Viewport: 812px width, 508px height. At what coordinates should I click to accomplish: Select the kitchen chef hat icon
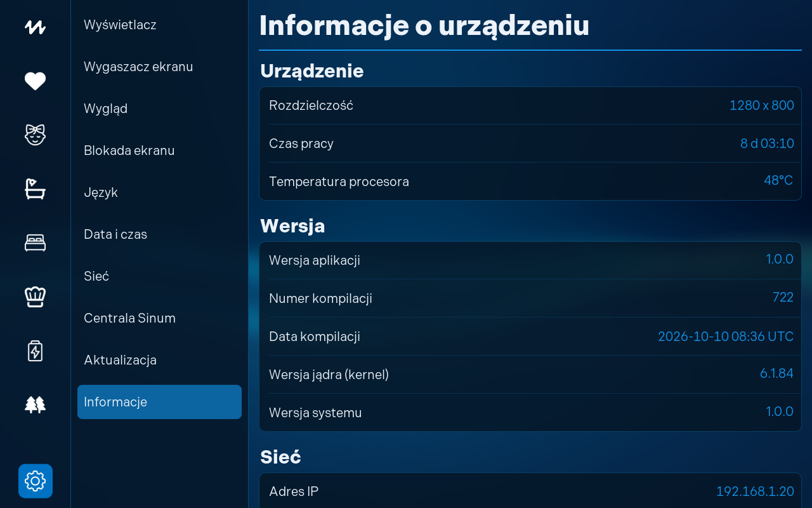(x=35, y=297)
